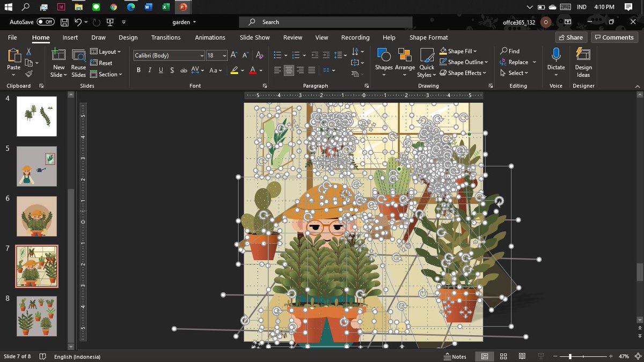Toggle the AutoSave switch
The width and height of the screenshot is (644, 362).
(46, 22)
